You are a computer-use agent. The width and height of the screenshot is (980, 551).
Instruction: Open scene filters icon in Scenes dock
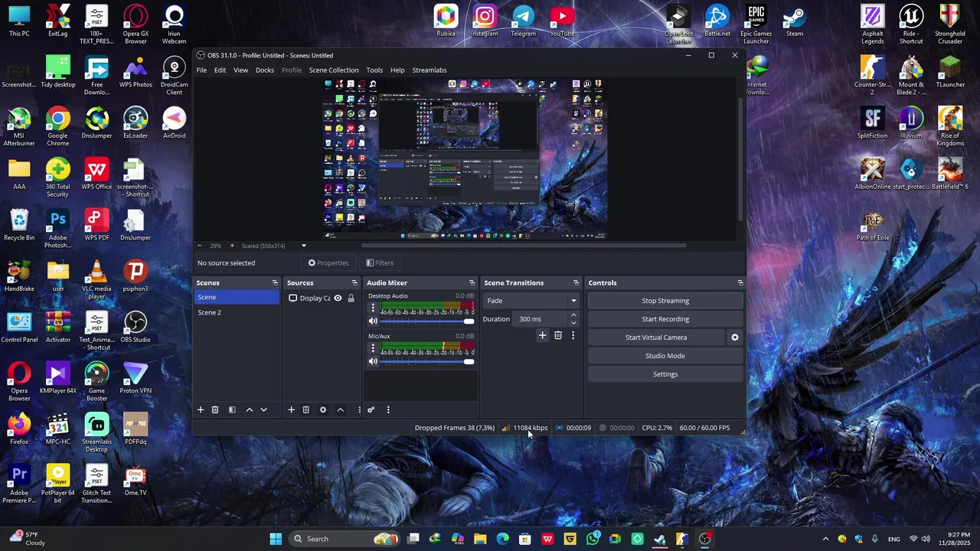(232, 410)
